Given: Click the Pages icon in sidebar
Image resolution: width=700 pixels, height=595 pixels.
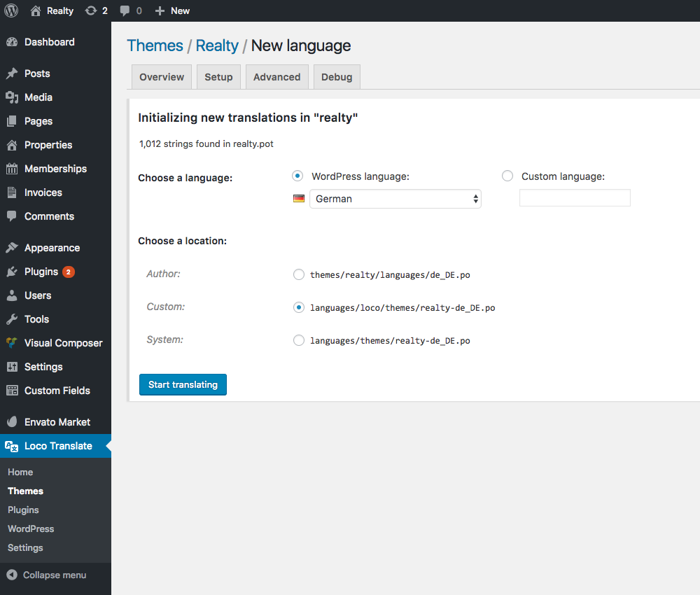Looking at the screenshot, I should [12, 121].
